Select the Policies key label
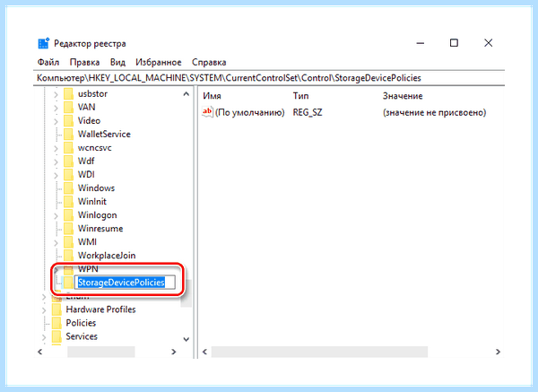Viewport: 538px width, 392px height. (81, 323)
